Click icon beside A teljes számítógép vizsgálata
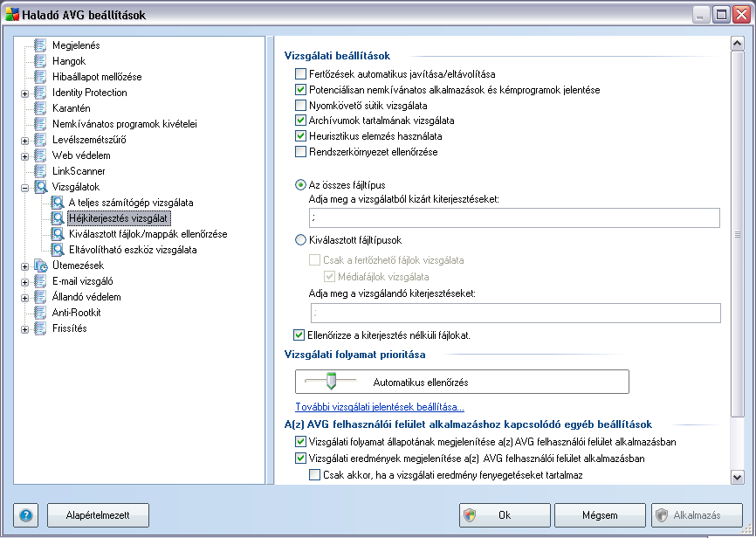The height and width of the screenshot is (538, 756). 58,202
